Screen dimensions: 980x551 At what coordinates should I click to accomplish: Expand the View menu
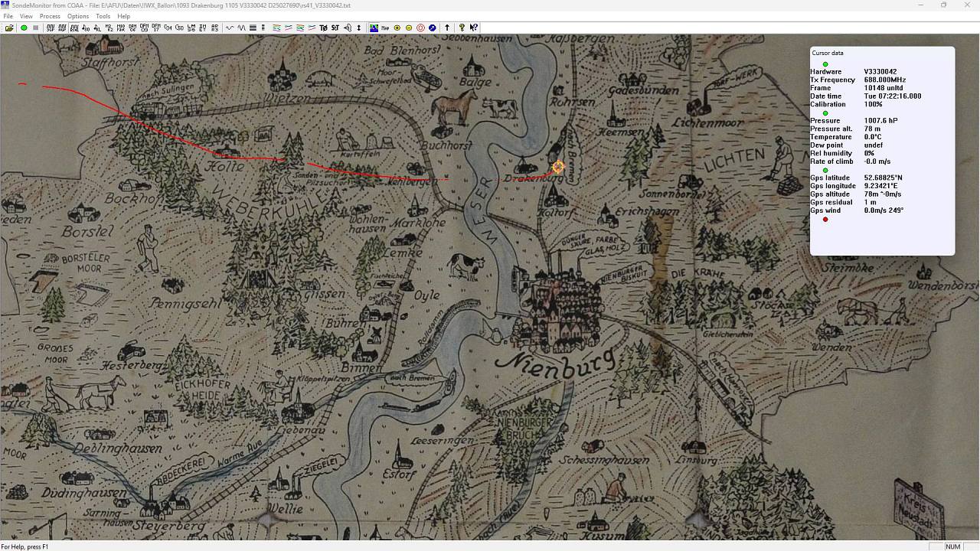[x=26, y=16]
